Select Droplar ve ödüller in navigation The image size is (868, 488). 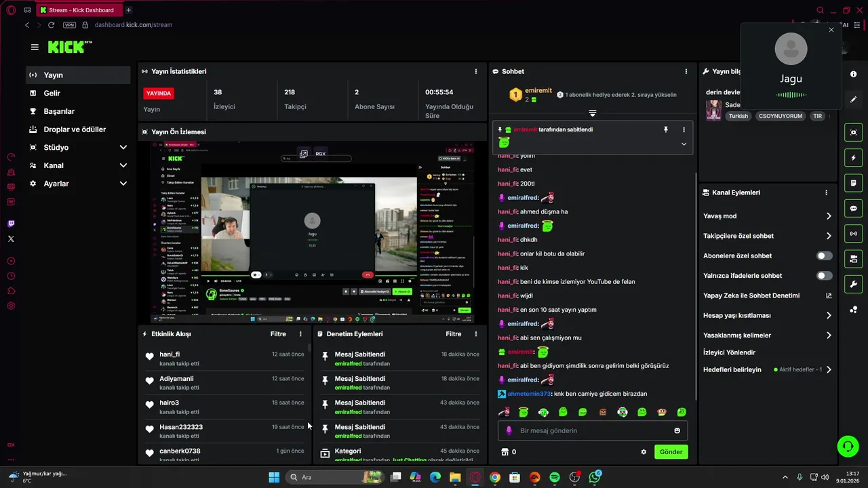click(x=79, y=129)
